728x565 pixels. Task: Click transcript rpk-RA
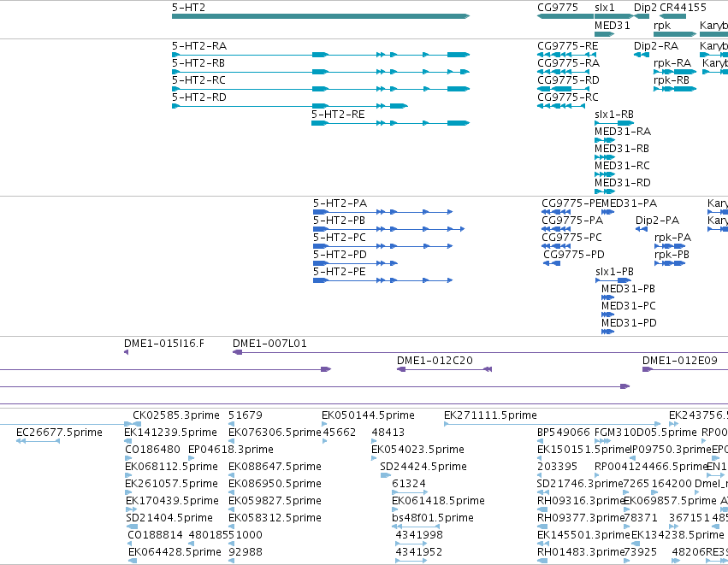tap(675, 72)
